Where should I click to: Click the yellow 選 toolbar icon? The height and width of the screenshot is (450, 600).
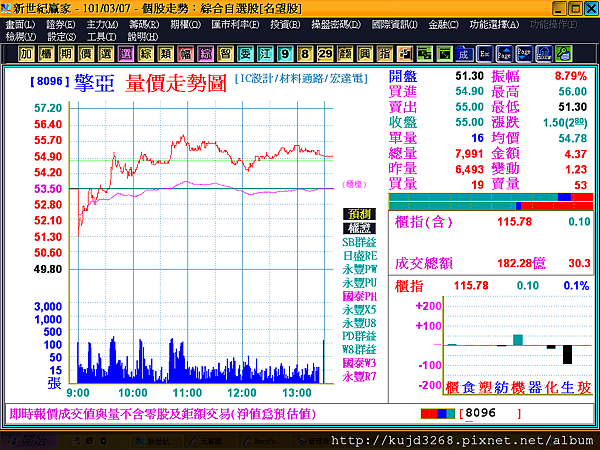[x=106, y=54]
